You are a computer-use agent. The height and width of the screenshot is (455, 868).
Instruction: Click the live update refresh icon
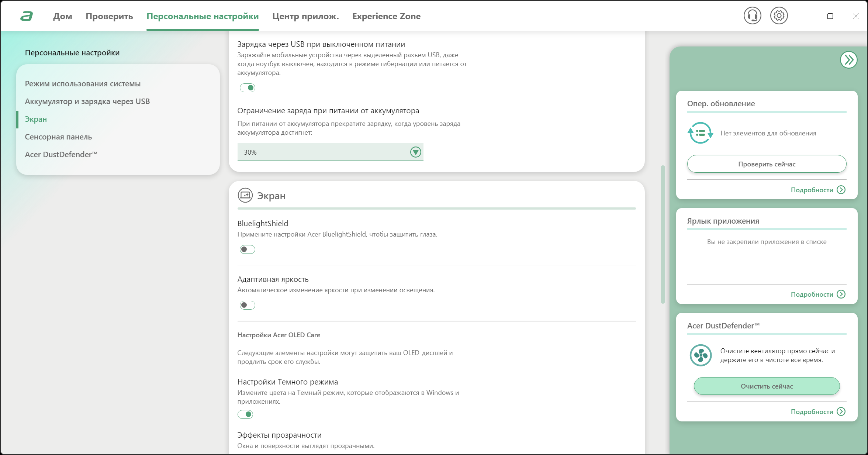[700, 133]
